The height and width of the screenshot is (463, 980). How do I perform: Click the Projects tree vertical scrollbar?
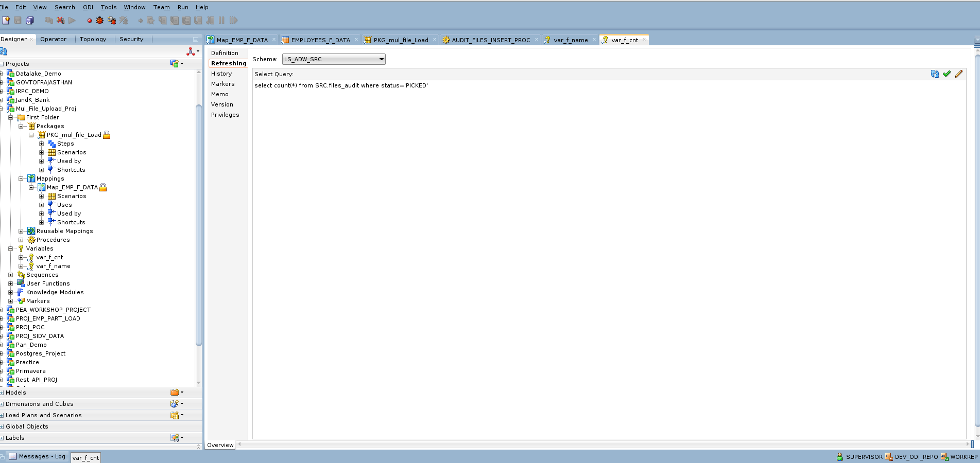click(199, 226)
